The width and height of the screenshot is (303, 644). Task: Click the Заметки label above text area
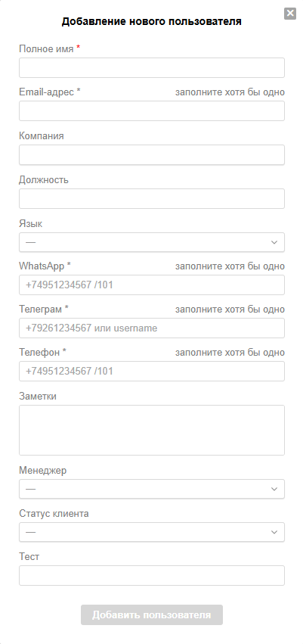(x=38, y=397)
